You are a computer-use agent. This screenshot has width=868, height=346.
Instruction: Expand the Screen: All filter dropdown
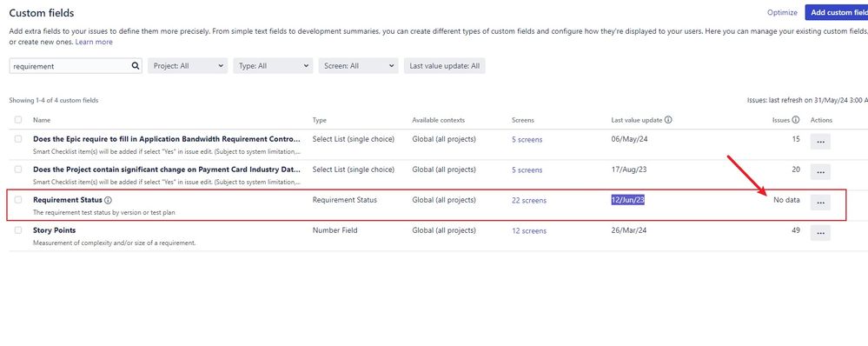(358, 66)
